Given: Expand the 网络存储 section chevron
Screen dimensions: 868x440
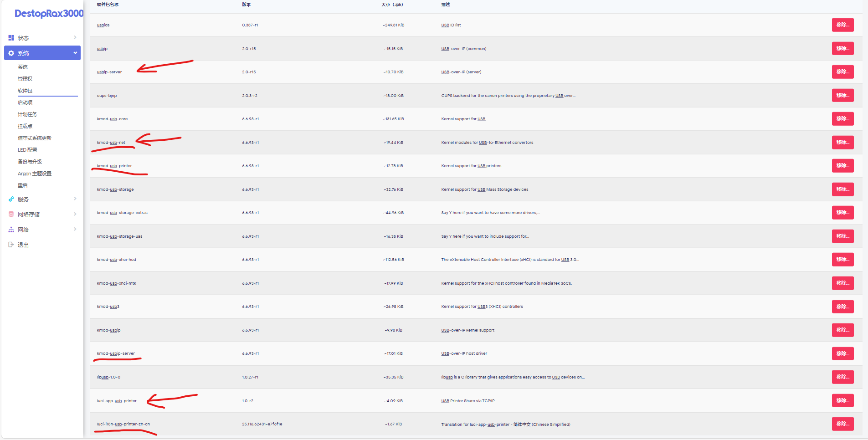Looking at the screenshot, I should click(x=75, y=214).
